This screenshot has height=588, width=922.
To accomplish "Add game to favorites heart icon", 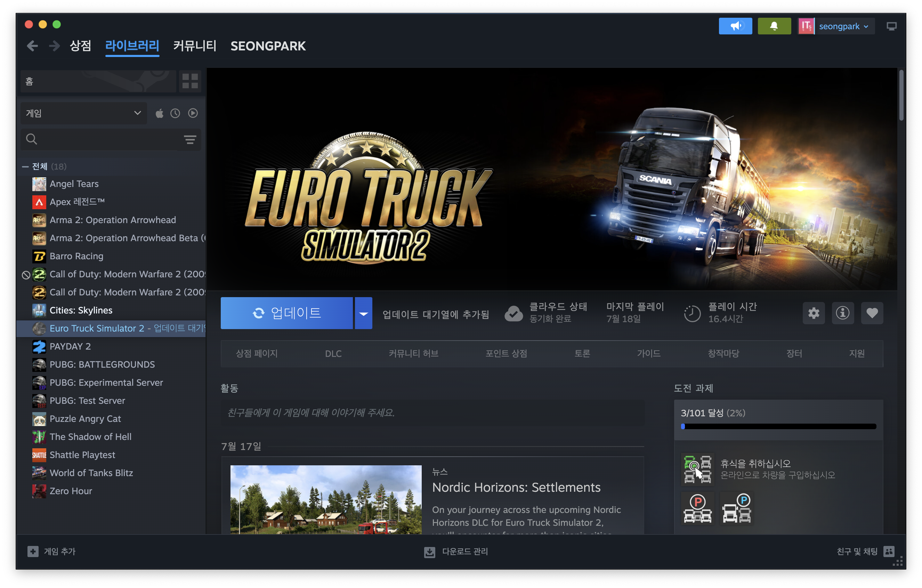I will [x=872, y=313].
